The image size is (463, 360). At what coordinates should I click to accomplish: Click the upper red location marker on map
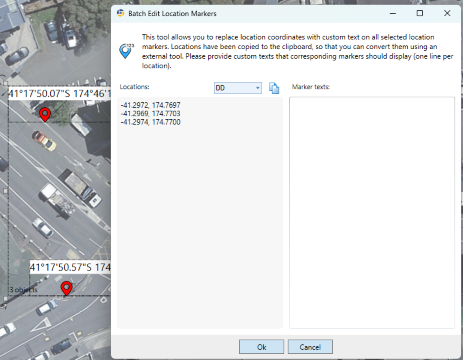click(x=45, y=115)
